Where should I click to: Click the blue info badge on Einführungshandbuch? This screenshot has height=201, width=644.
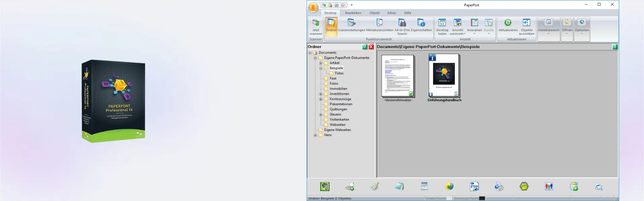[x=432, y=58]
